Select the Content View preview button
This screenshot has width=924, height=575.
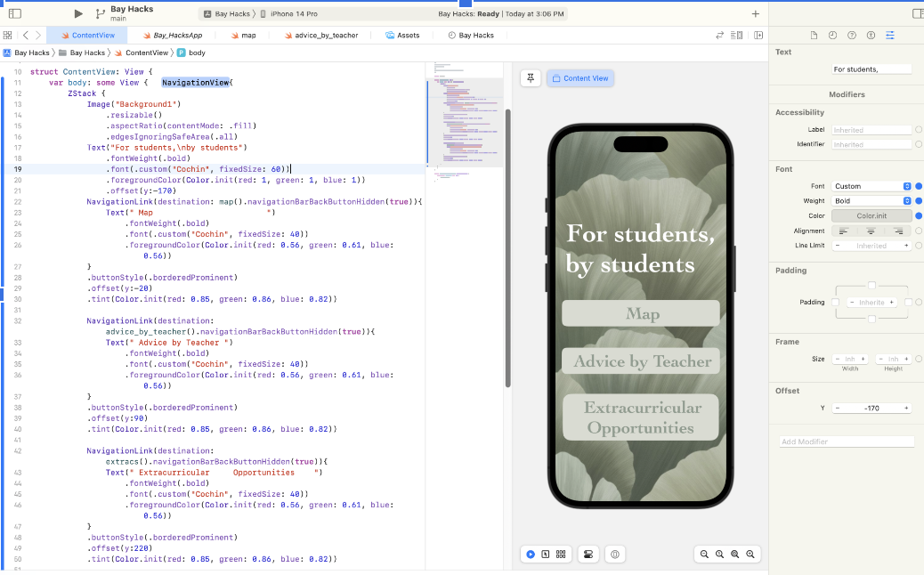pyautogui.click(x=580, y=77)
